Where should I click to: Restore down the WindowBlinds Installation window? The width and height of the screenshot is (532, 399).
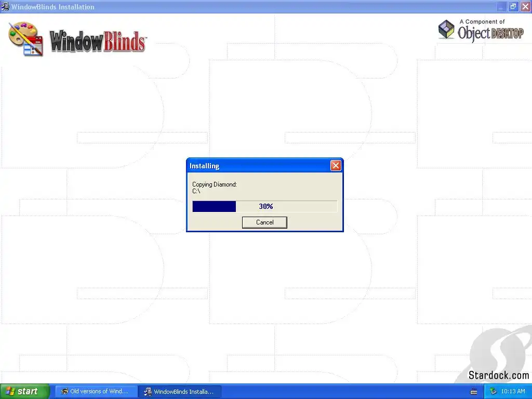[513, 6]
